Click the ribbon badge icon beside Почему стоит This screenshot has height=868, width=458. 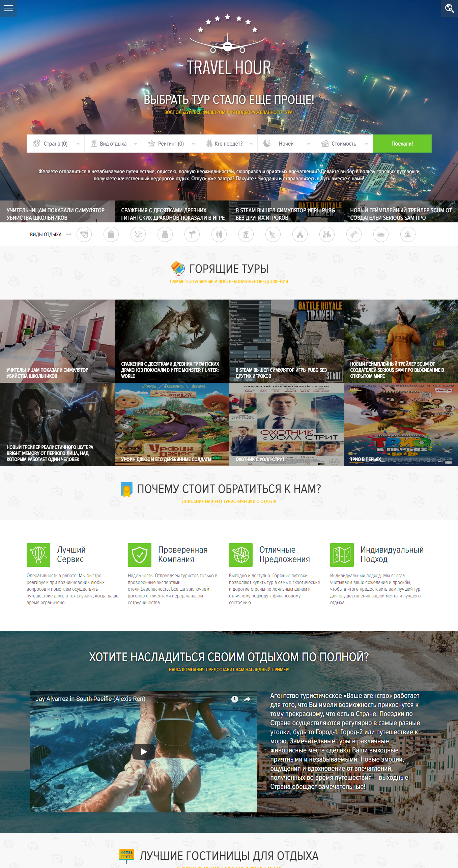(x=126, y=489)
